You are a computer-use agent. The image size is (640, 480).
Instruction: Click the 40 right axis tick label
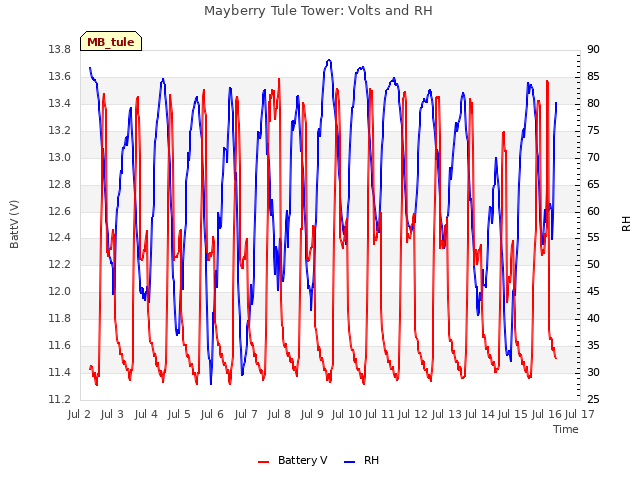click(593, 318)
